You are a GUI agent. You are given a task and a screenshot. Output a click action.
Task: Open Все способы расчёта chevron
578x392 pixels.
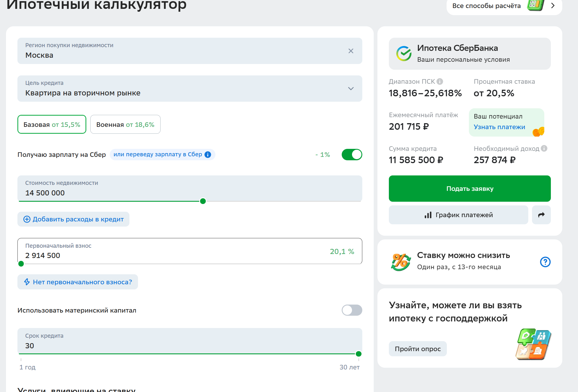point(553,6)
